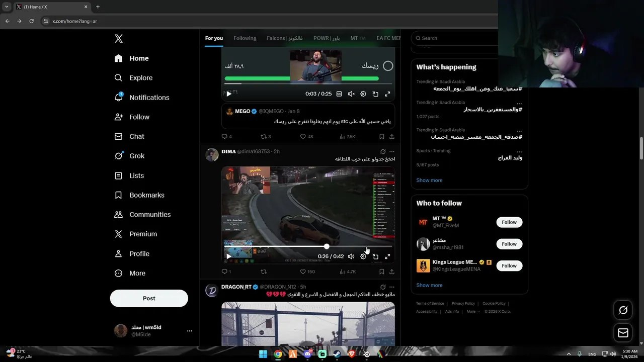Screen dimensions: 644x362
Task: Open Notifications from the sidebar
Action: 142,98
